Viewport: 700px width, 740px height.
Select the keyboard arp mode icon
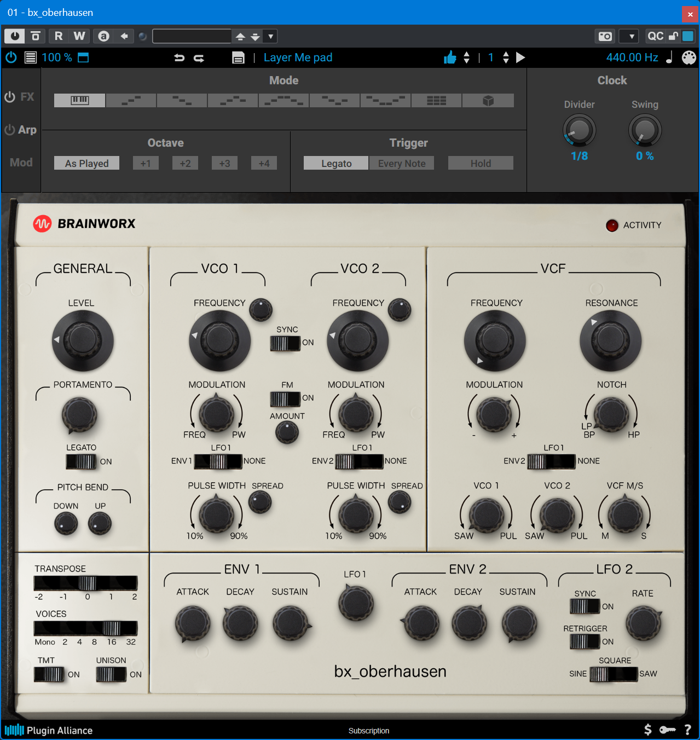(x=79, y=100)
